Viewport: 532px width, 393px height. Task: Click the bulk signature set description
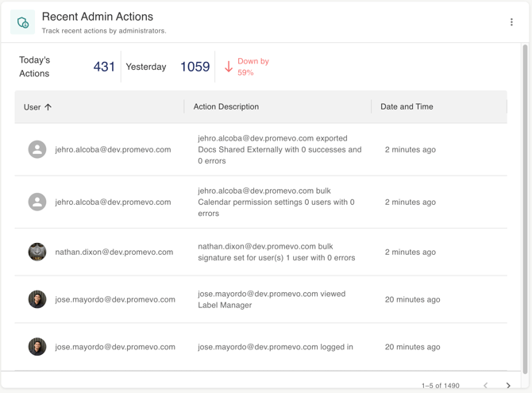276,252
